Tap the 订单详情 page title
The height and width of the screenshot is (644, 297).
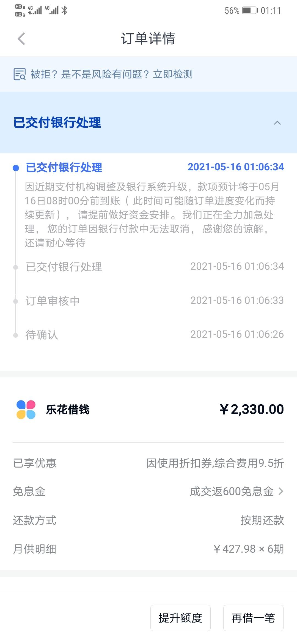pyautogui.click(x=148, y=39)
